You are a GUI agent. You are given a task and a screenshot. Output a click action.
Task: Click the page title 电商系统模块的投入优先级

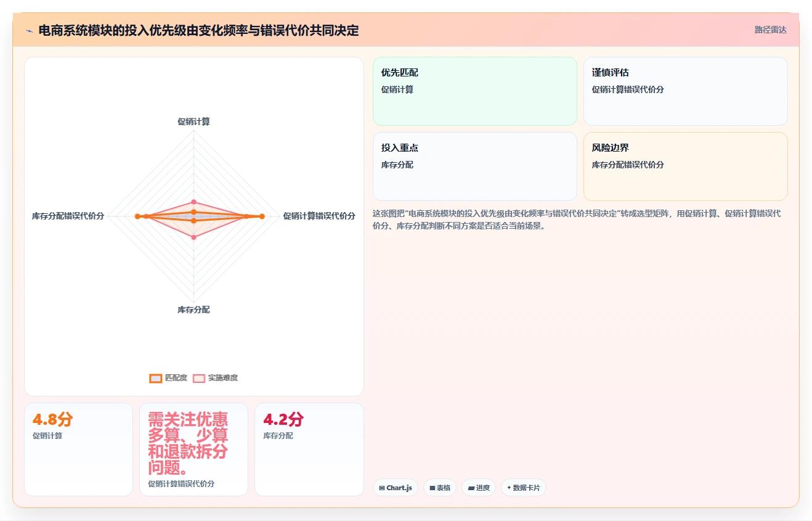tap(198, 30)
